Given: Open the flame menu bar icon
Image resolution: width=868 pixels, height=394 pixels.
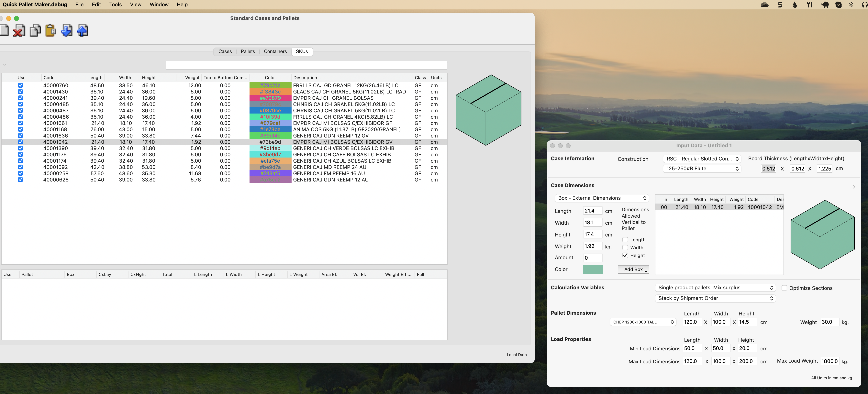Looking at the screenshot, I should pyautogui.click(x=795, y=5).
